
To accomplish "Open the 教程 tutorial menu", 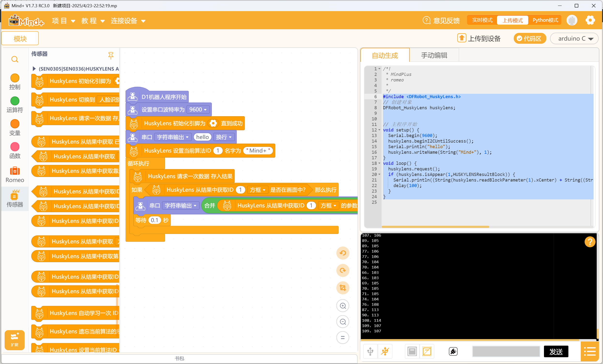I will [x=93, y=21].
